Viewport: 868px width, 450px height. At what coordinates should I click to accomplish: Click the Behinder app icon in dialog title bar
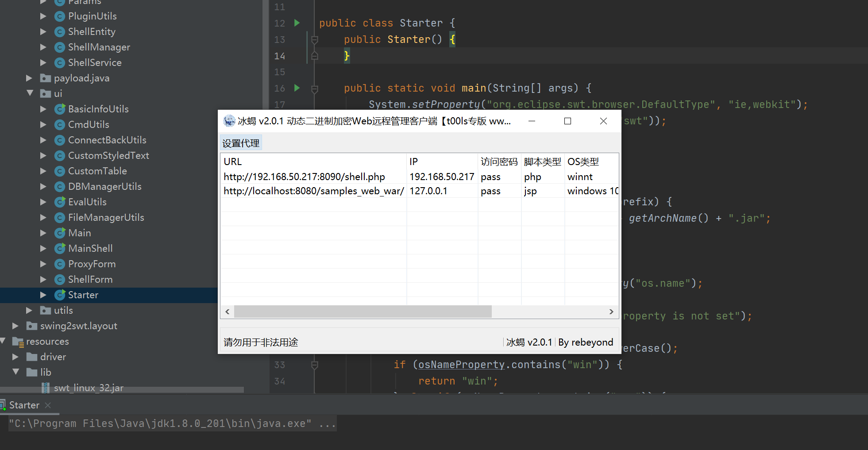(x=229, y=121)
